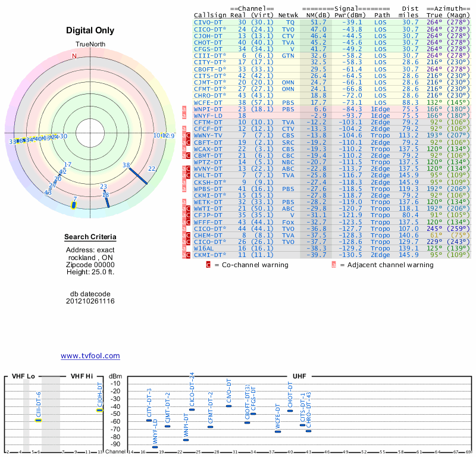This screenshot has width=476, height=457.
Task: Click the red N north marker on radar
Action: [x=74, y=56]
